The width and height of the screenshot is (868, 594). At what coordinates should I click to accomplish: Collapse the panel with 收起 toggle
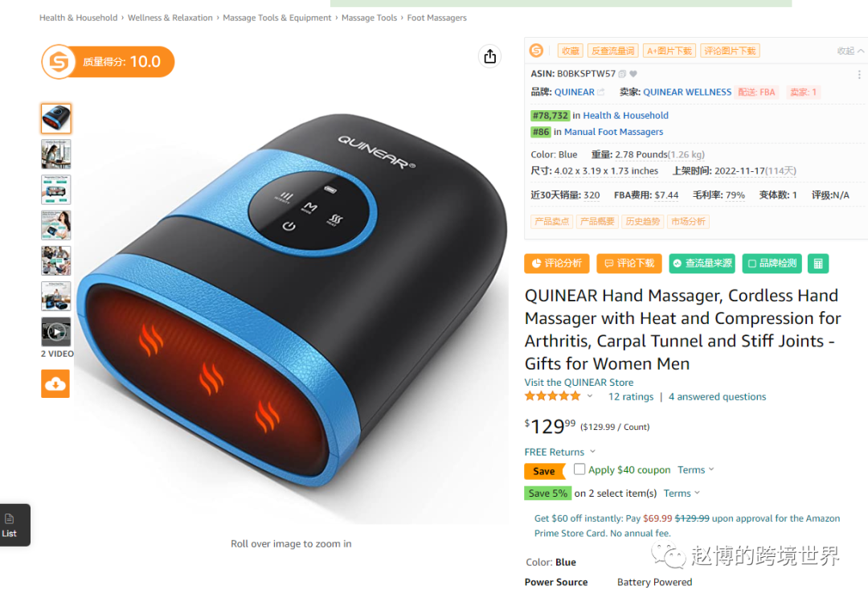coord(850,51)
